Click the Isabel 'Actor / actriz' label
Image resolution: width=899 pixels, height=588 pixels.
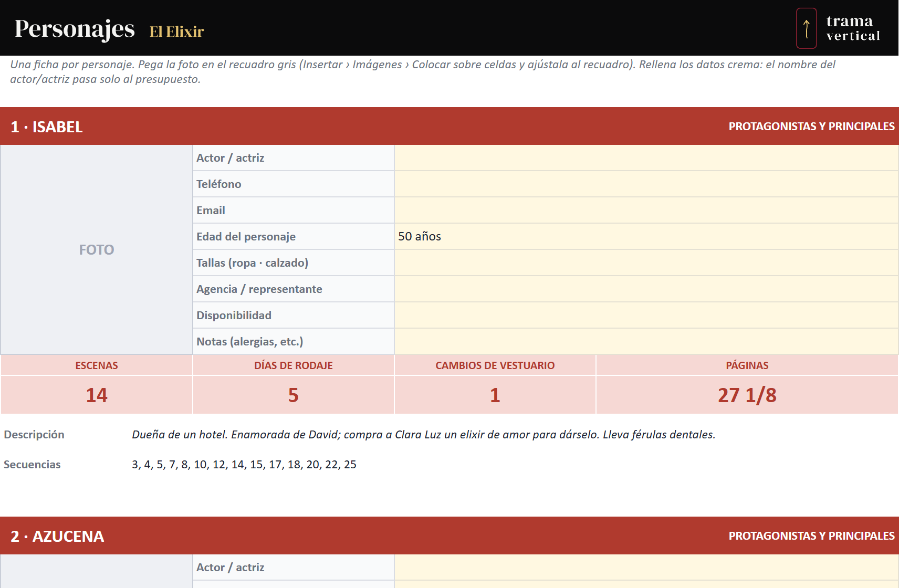[230, 158]
